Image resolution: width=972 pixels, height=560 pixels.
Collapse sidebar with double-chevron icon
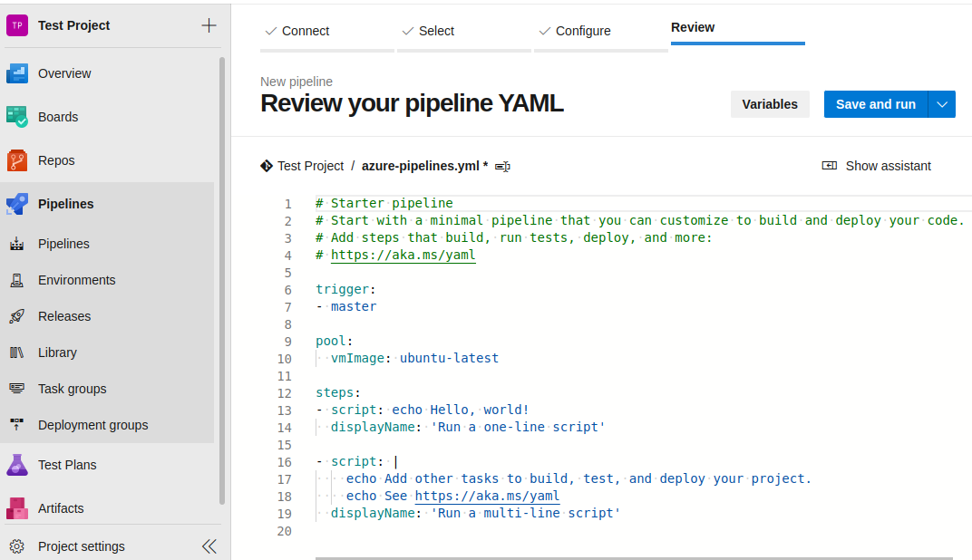coord(209,546)
